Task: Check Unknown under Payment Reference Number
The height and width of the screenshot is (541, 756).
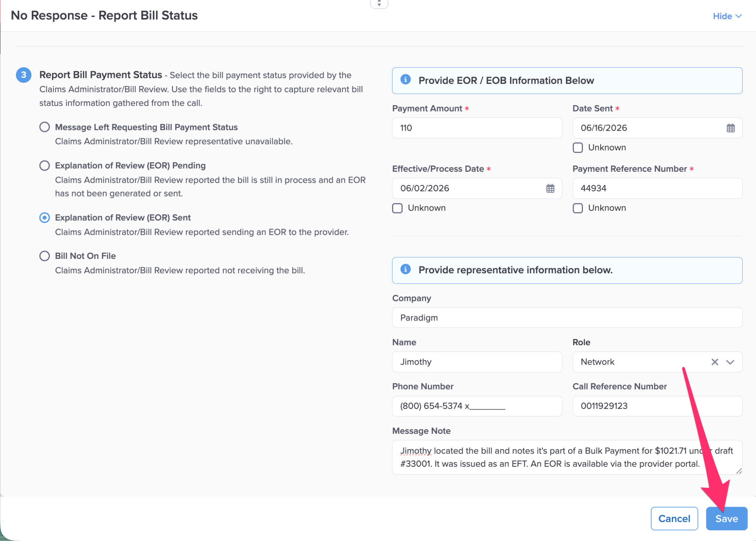Action: pyautogui.click(x=578, y=208)
